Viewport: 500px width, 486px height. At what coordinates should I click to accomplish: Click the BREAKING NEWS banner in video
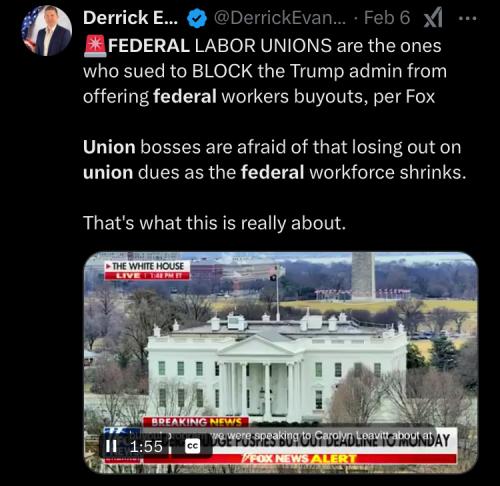click(196, 422)
